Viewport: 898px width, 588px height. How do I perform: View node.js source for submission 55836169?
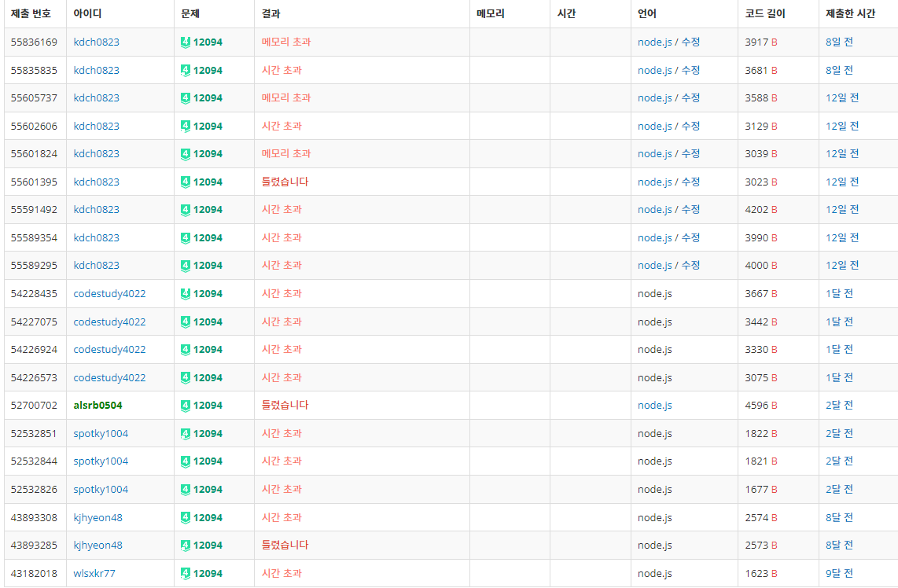[654, 42]
